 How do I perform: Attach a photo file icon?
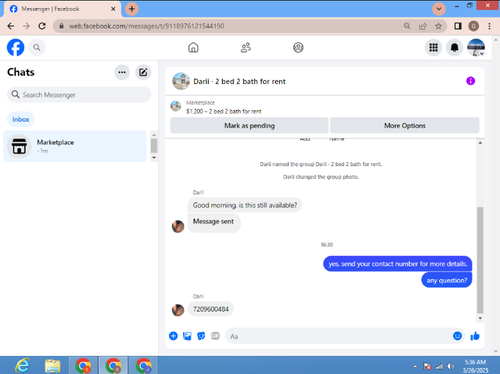187,336
